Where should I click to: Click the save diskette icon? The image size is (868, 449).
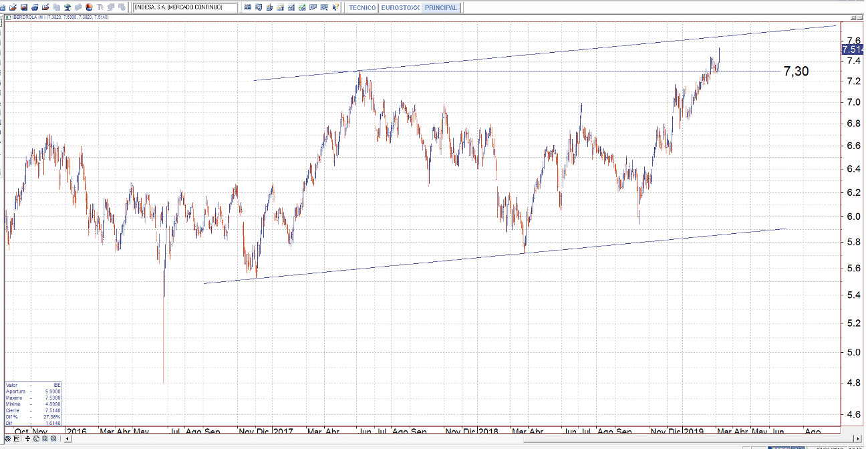tap(24, 7)
